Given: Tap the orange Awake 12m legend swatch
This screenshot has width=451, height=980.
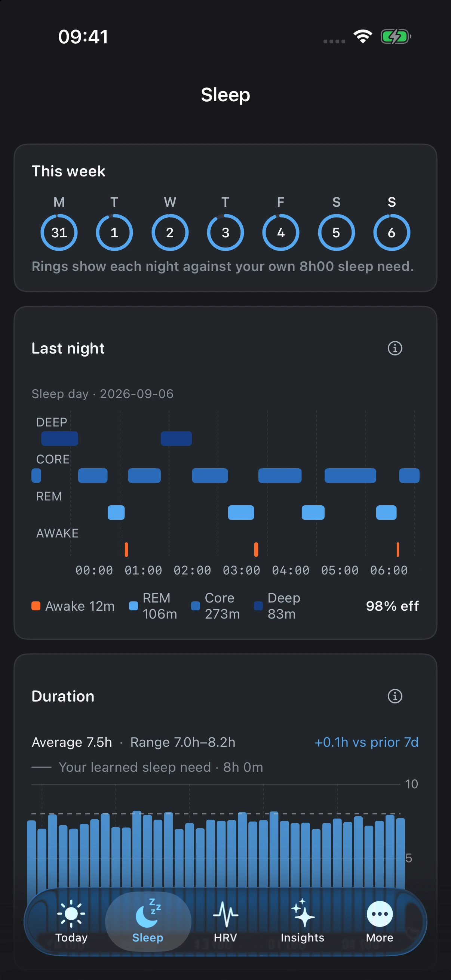Looking at the screenshot, I should pyautogui.click(x=36, y=605).
